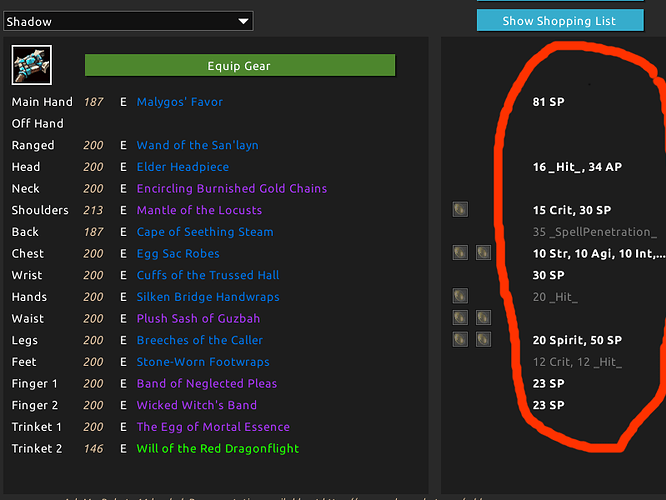Select Cape of Seething Steam item
666x500 pixels.
coord(205,232)
